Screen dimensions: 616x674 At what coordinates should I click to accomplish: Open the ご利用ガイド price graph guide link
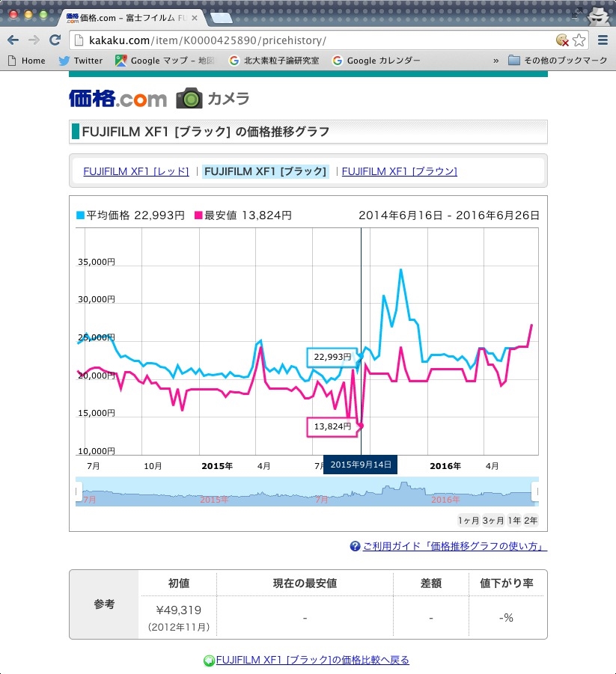[455, 546]
